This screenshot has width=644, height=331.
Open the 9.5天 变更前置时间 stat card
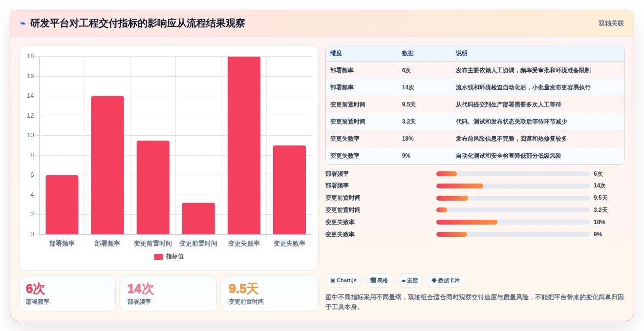coord(270,294)
